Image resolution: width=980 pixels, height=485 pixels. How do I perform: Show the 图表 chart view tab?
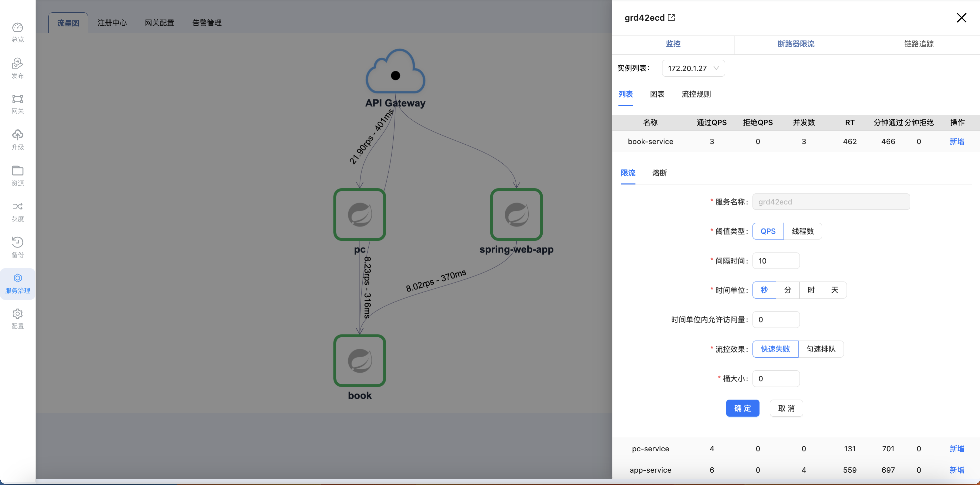point(657,94)
